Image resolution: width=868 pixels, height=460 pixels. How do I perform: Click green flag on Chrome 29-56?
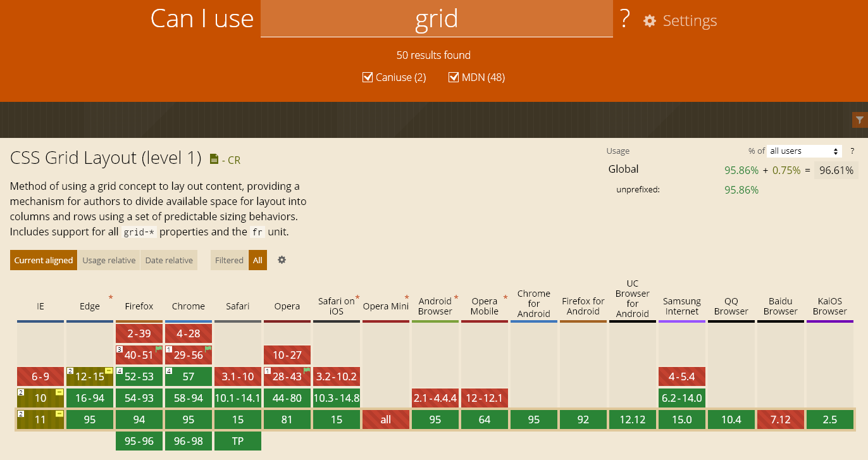(x=208, y=349)
